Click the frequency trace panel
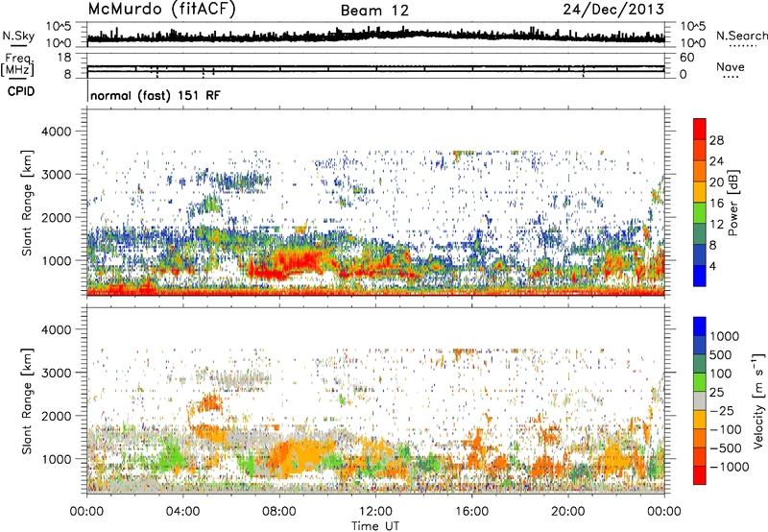Viewport: 768px width, 532px height. [375, 65]
